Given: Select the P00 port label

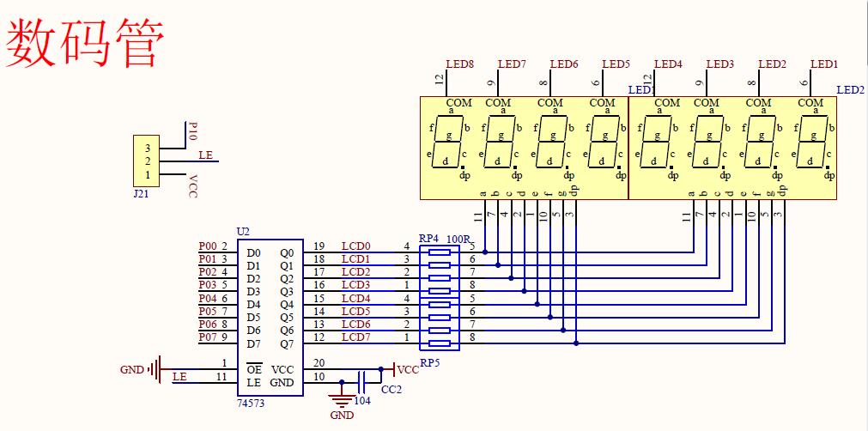Looking at the screenshot, I should pos(207,246).
